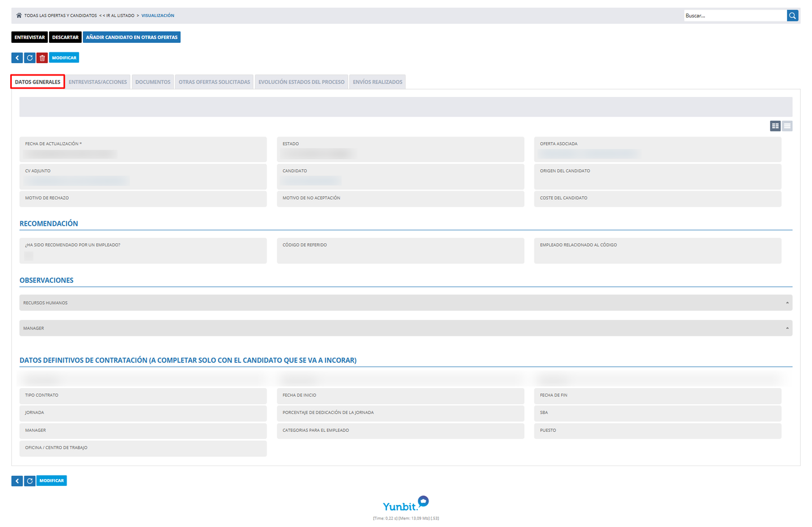
Task: Click the bottom back arrow icon
Action: click(17, 481)
